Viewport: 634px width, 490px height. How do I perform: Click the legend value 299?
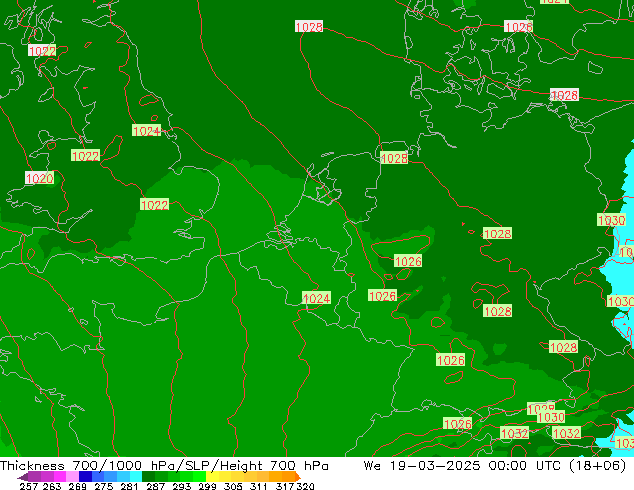coord(207,486)
